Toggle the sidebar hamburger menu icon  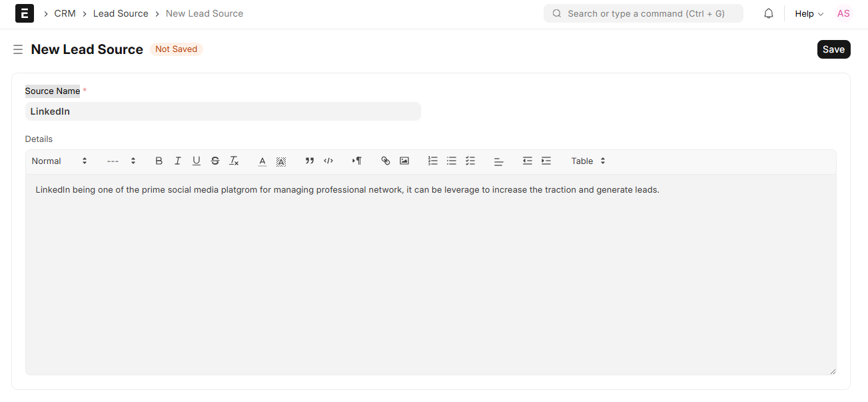click(x=18, y=49)
